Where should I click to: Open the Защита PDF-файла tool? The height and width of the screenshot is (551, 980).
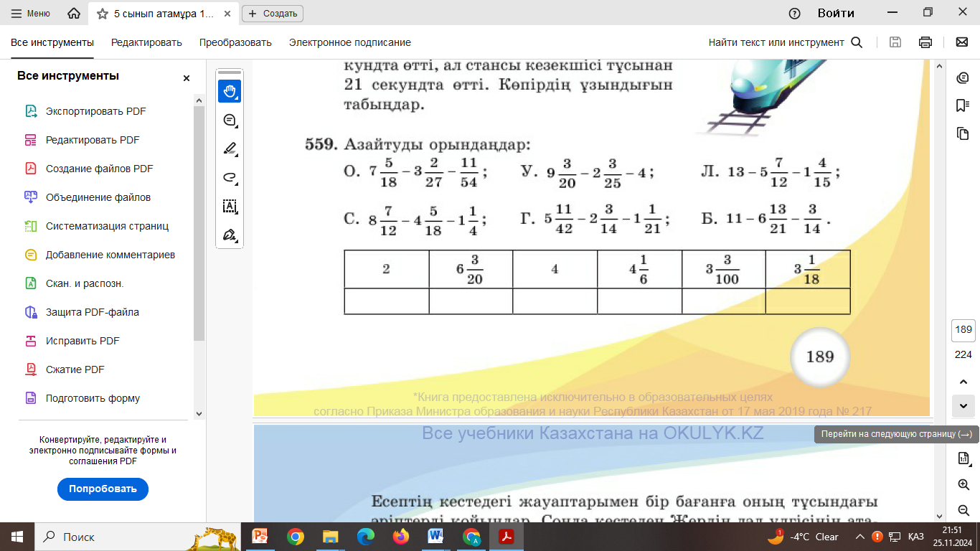[x=93, y=312]
